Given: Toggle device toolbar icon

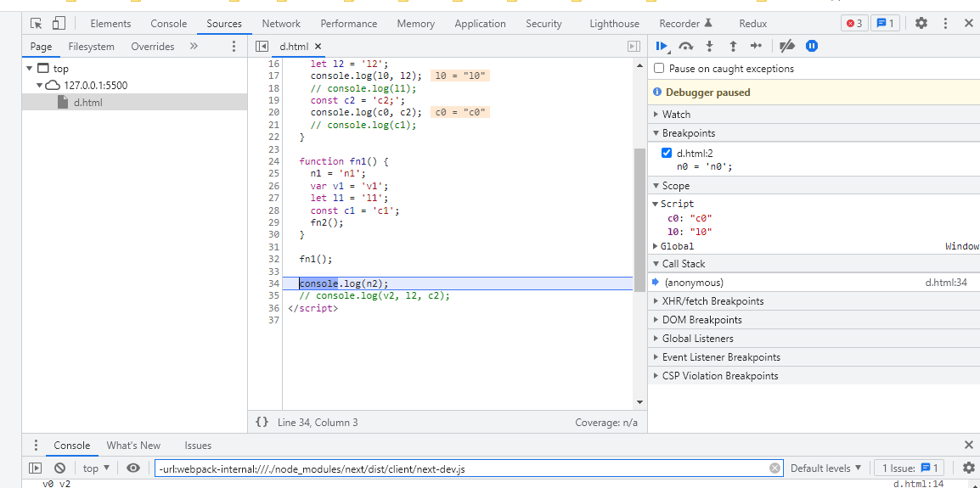Looking at the screenshot, I should (59, 24).
